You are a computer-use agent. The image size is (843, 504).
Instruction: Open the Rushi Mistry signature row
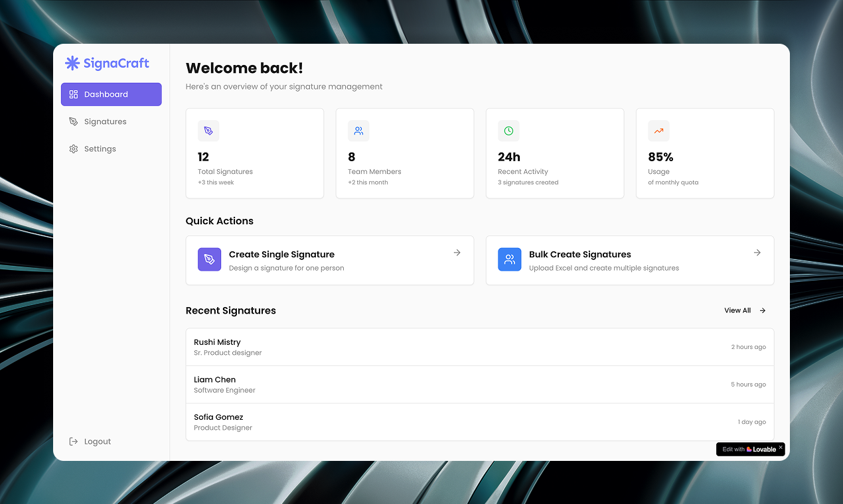pyautogui.click(x=480, y=347)
